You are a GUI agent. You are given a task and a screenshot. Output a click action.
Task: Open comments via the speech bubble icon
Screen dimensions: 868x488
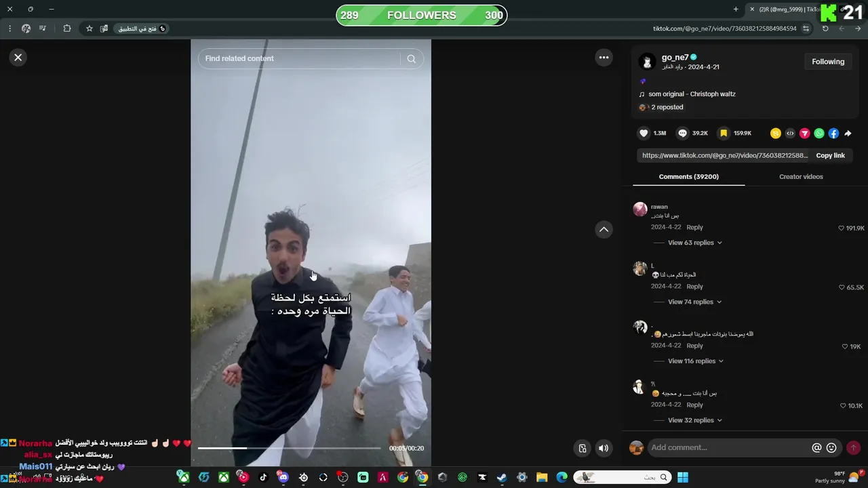(683, 134)
